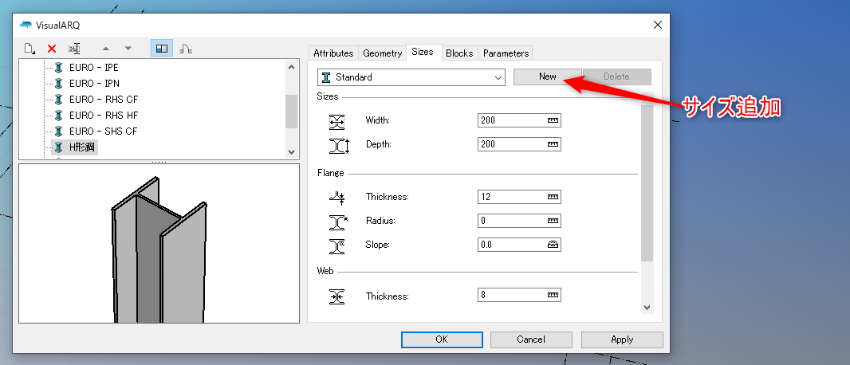Move style up with the arrow icon

point(106,49)
